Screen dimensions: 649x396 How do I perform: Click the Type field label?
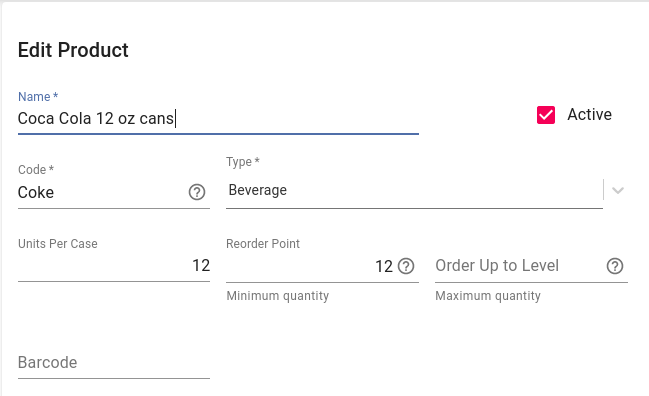pyautogui.click(x=243, y=161)
